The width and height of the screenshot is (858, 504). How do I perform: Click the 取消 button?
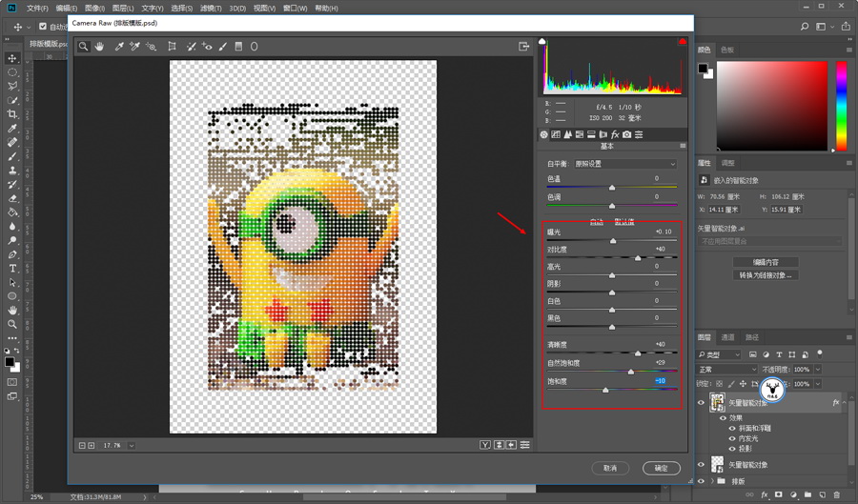[610, 468]
